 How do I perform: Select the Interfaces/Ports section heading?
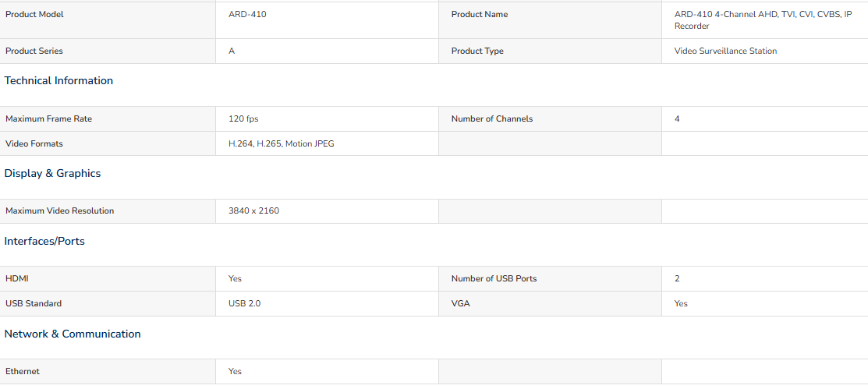tap(44, 241)
